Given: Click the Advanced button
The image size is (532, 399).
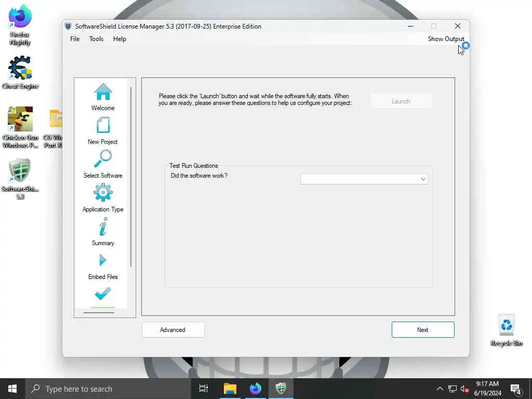Looking at the screenshot, I should (x=173, y=330).
